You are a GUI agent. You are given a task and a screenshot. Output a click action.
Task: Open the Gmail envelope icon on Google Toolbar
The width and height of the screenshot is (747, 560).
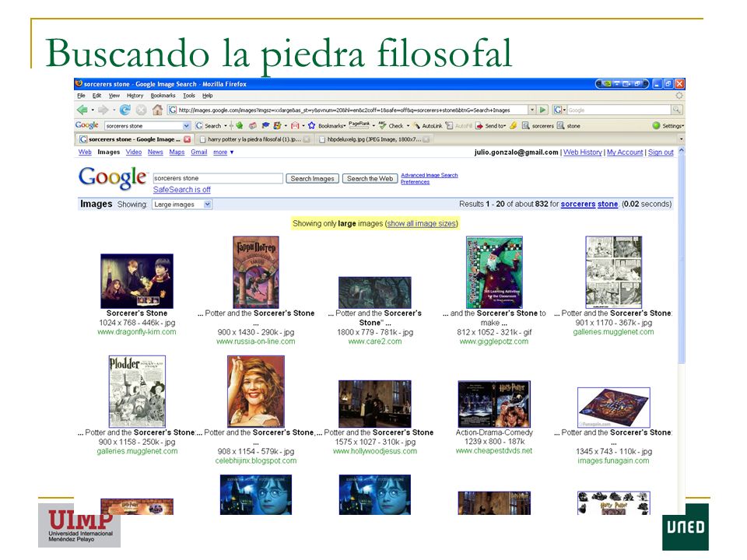click(295, 126)
